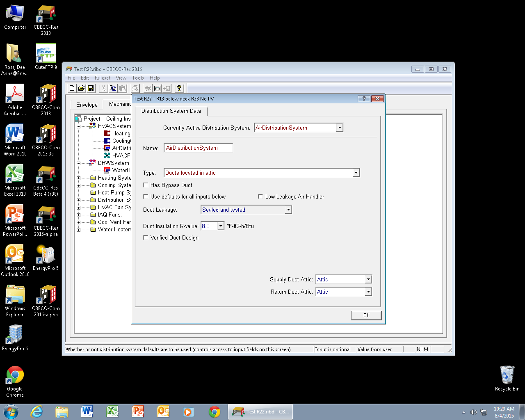The width and height of the screenshot is (525, 420).
Task: Open Google Chrome from the taskbar
Action: [214, 412]
